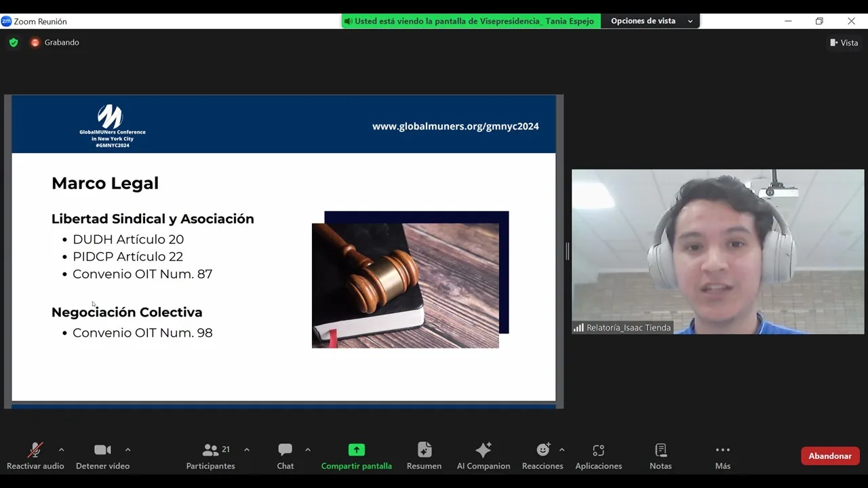Expand video options arrow next to camera
868x488 pixels.
click(x=127, y=450)
